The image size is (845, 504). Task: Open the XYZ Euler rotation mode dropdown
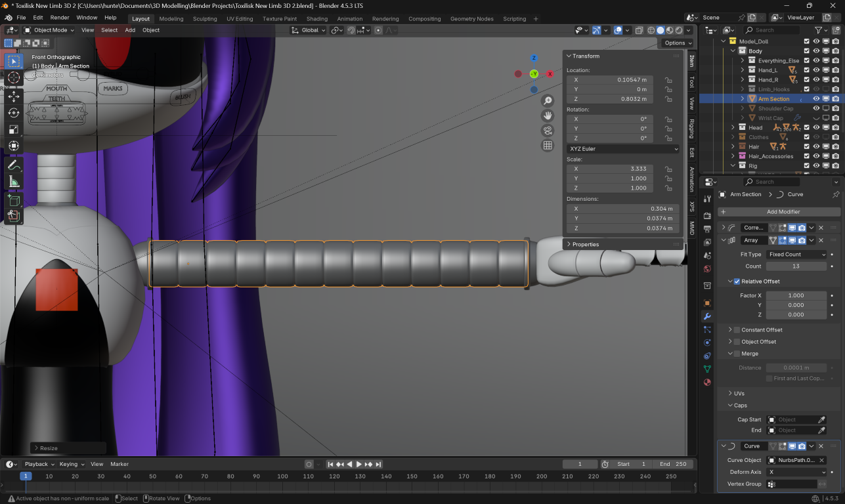(x=623, y=149)
